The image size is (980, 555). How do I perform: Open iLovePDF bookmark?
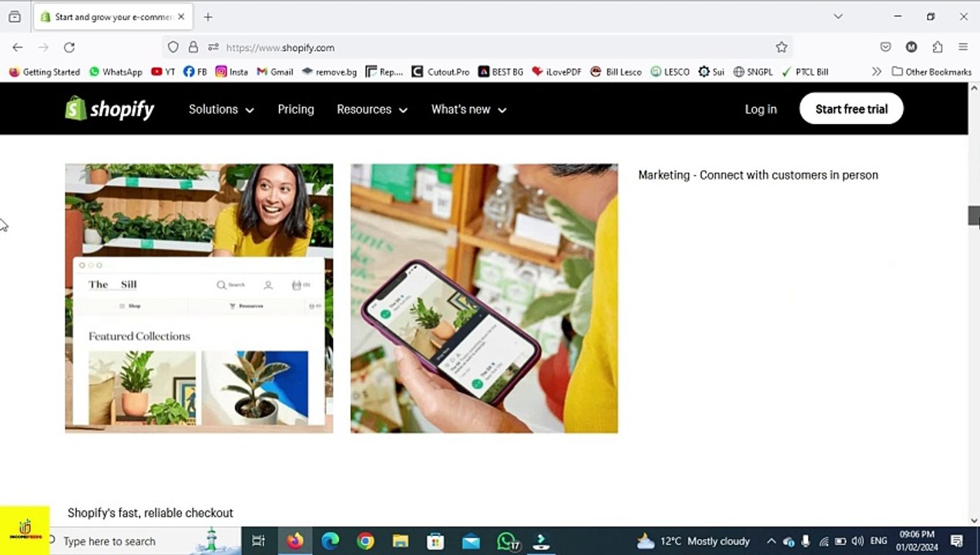tap(557, 72)
